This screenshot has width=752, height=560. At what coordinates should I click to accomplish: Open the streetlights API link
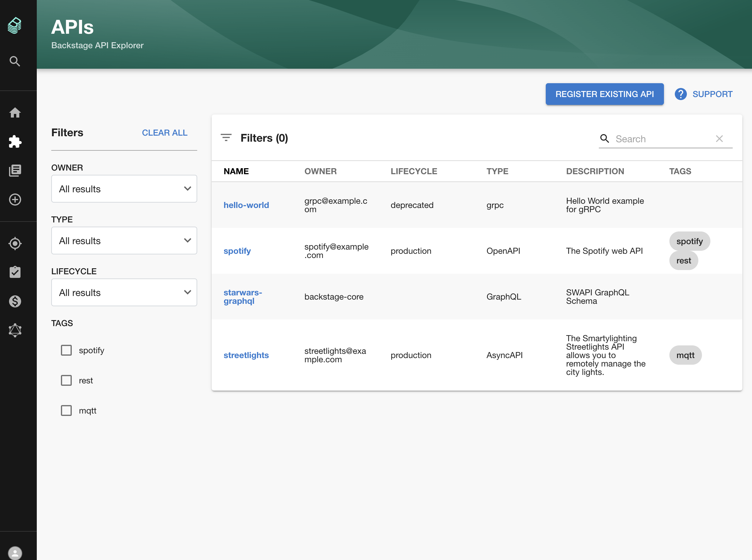[x=246, y=355]
